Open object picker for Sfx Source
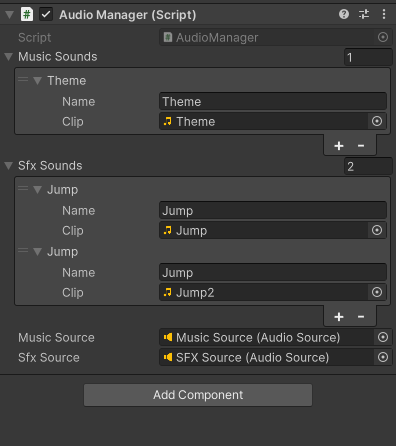The image size is (396, 446). pos(383,357)
